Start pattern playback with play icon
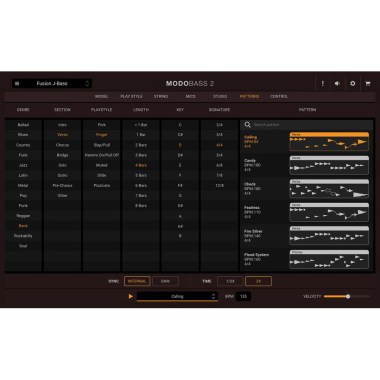The image size is (380, 380). coord(131,296)
